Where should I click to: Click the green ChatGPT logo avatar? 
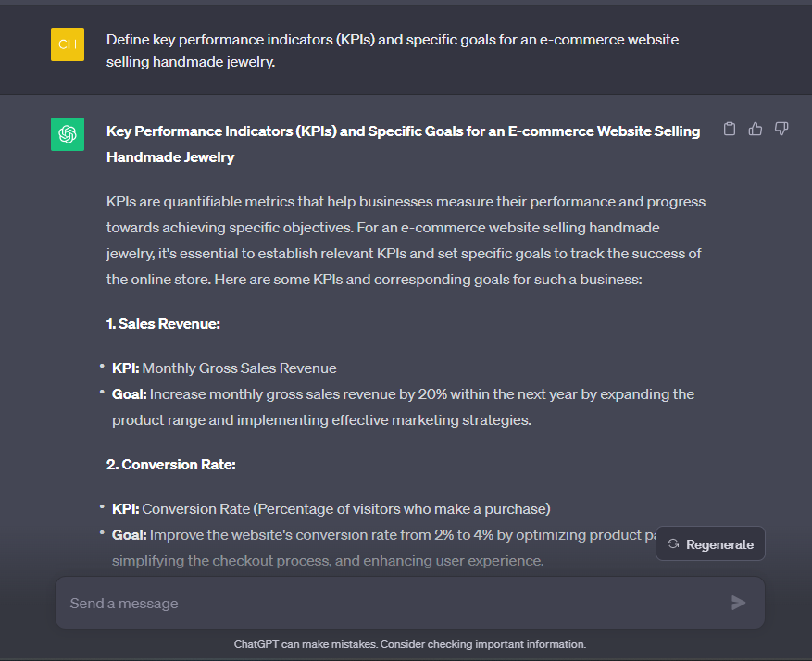click(68, 134)
